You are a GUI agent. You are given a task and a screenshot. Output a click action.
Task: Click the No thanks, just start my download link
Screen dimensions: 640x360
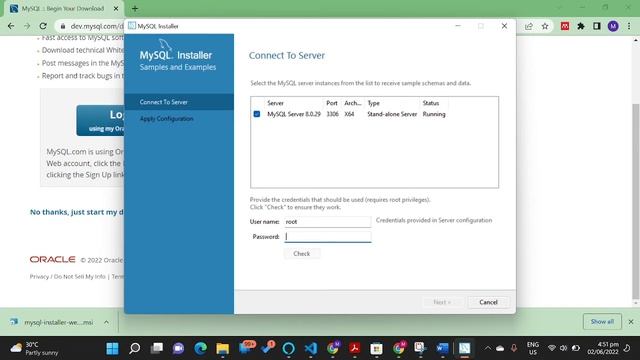(x=77, y=212)
